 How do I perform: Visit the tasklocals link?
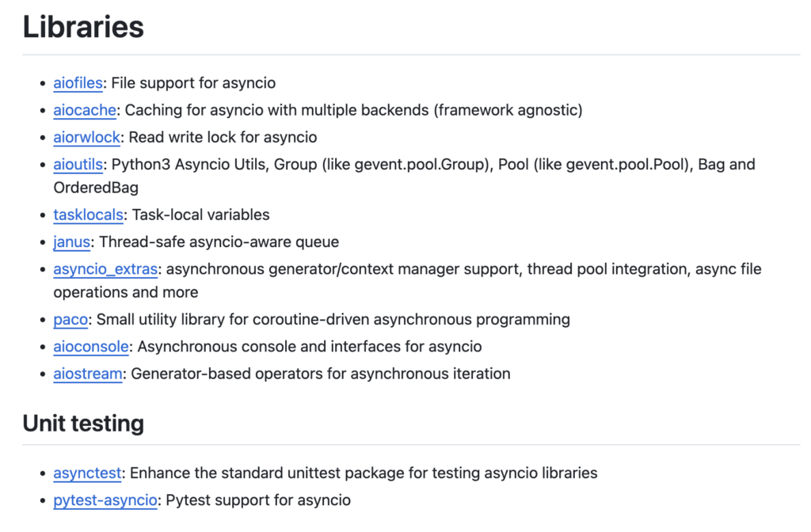88,215
